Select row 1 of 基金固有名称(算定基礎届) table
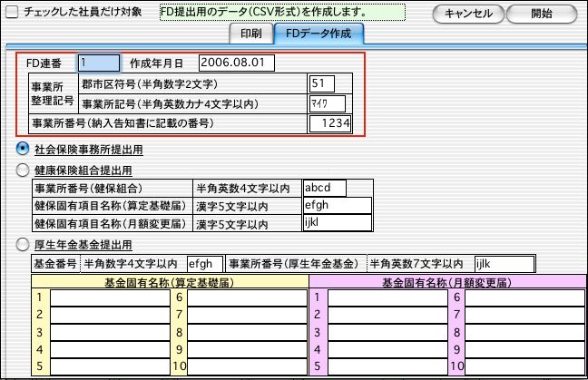Image resolution: width=588 pixels, height=380 pixels. [x=110, y=297]
